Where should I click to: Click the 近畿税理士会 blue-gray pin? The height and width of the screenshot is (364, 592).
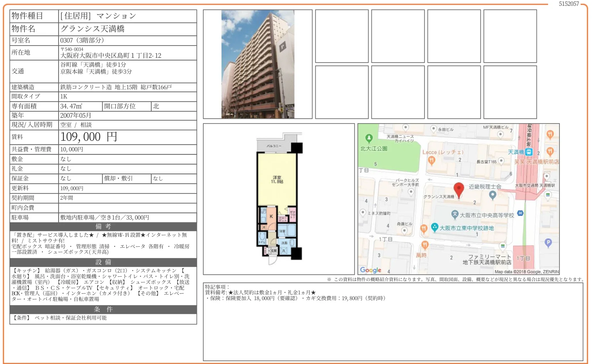(x=492, y=195)
